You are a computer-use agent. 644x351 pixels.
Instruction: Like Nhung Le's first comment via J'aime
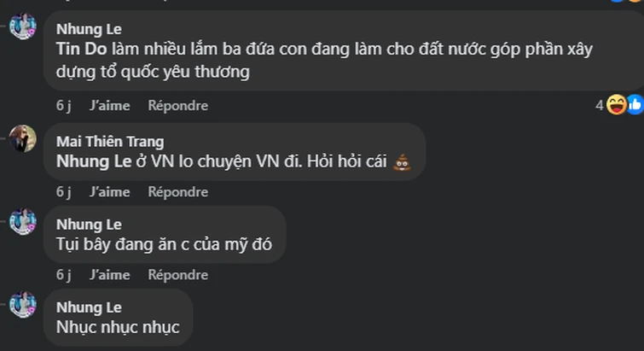click(x=110, y=106)
